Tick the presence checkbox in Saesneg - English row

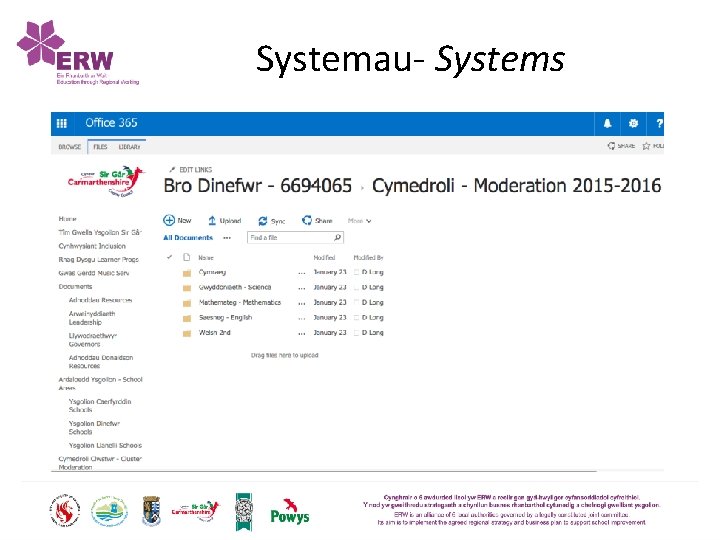[356, 317]
